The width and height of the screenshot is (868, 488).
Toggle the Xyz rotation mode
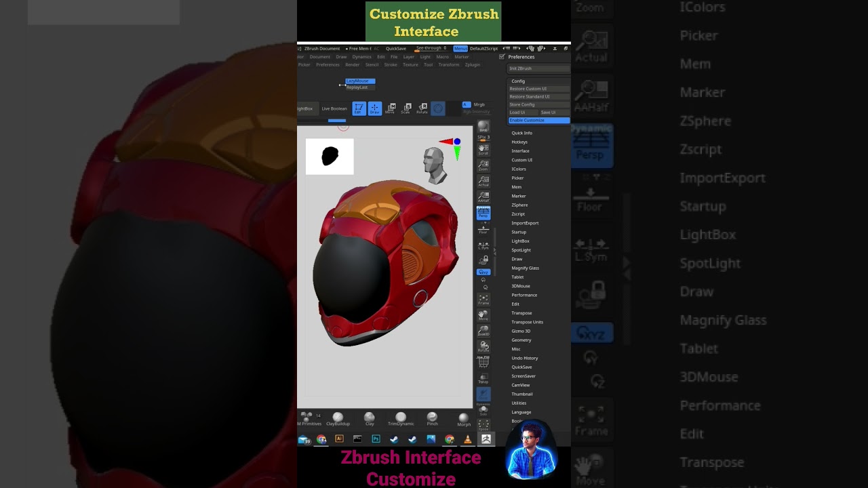point(484,272)
